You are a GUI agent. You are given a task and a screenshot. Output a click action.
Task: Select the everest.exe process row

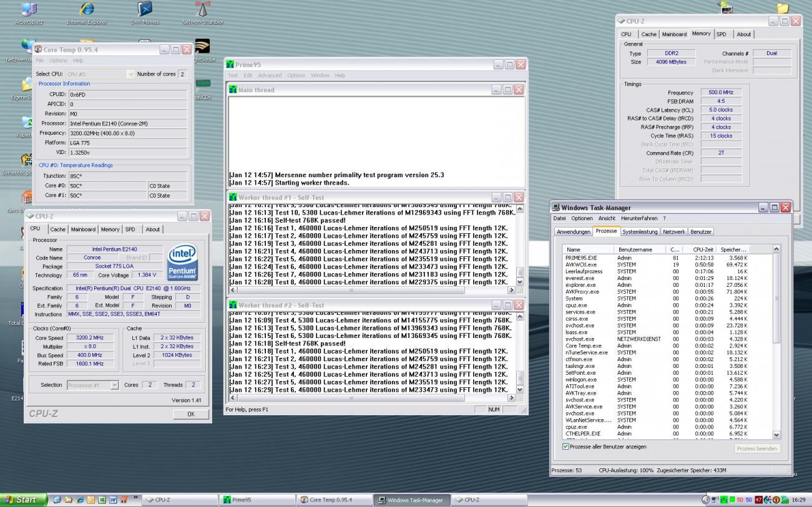click(x=667, y=278)
